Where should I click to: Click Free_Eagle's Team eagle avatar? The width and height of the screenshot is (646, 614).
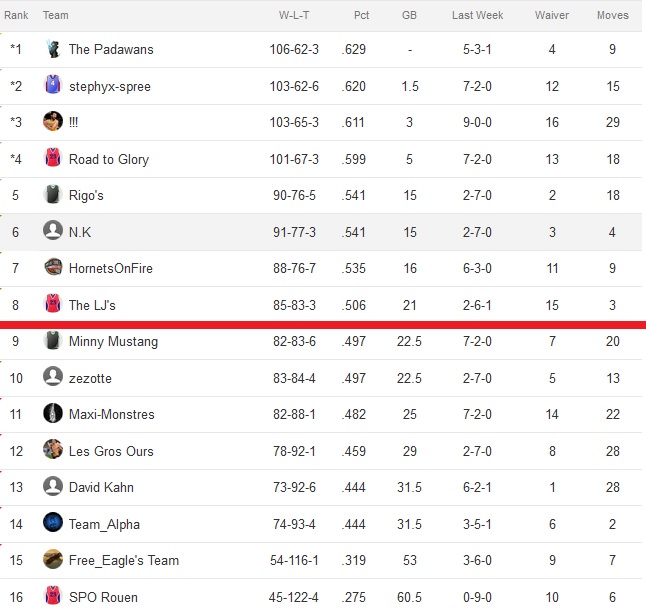pos(53,559)
